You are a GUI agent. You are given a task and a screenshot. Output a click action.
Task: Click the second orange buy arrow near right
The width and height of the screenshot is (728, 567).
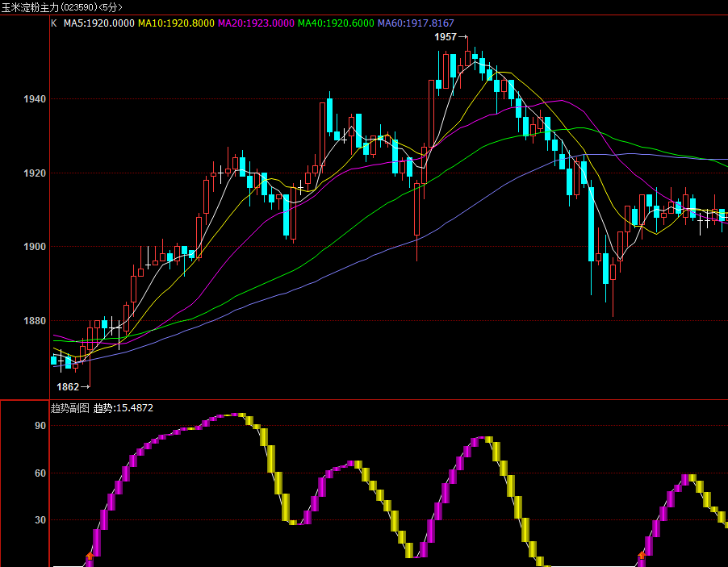click(x=642, y=555)
